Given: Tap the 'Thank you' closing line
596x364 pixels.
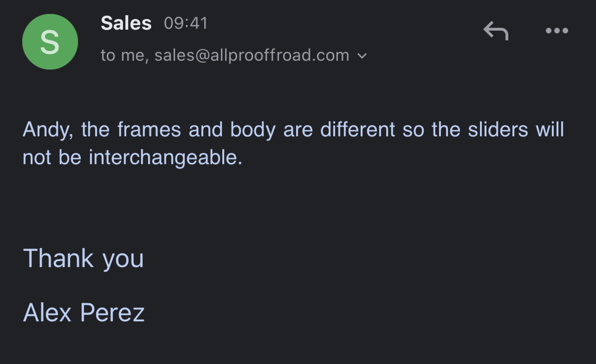Looking at the screenshot, I should [83, 258].
